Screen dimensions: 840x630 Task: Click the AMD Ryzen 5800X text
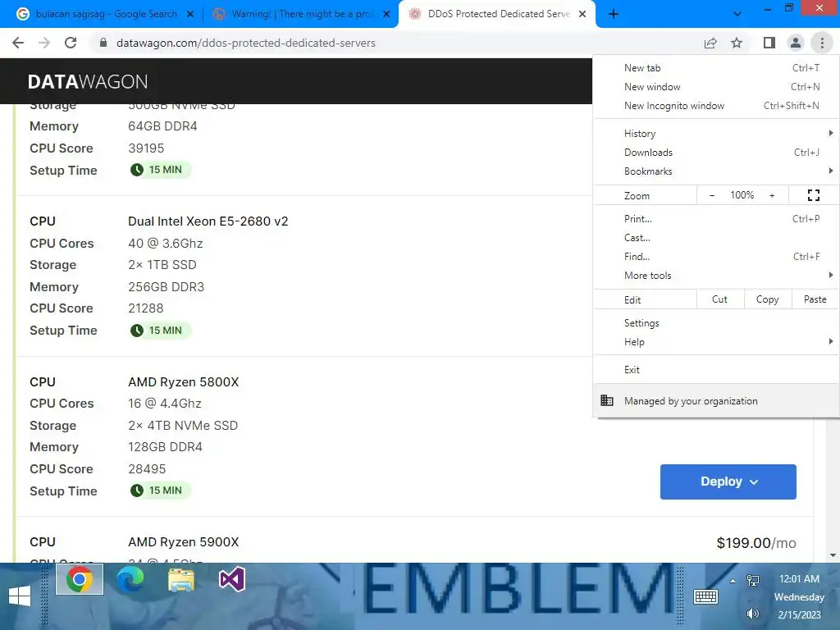[x=183, y=382]
